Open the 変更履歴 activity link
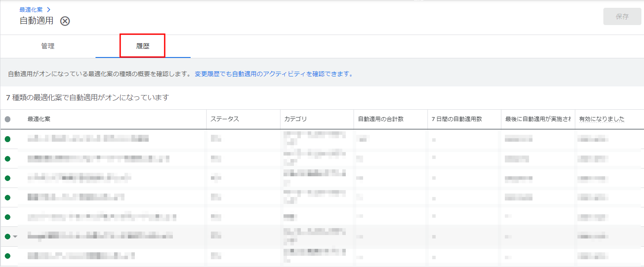The height and width of the screenshot is (267, 644). (x=274, y=74)
